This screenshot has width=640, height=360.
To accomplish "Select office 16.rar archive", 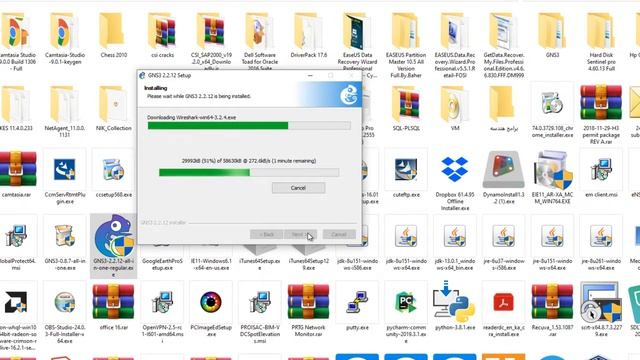I will tap(113, 302).
